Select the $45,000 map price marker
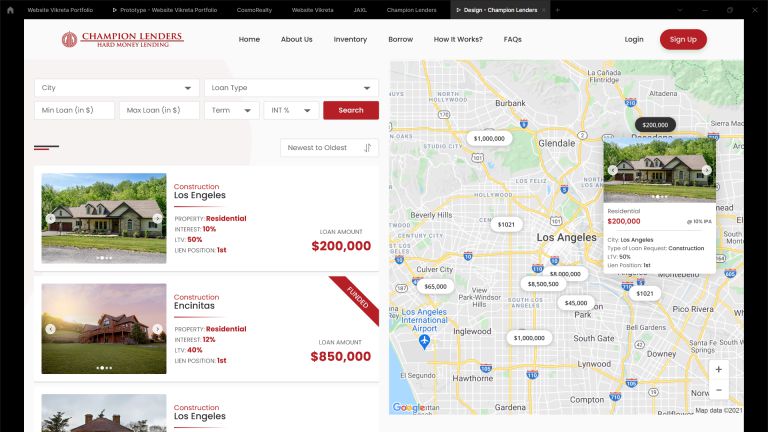The width and height of the screenshot is (768, 432). (x=576, y=303)
